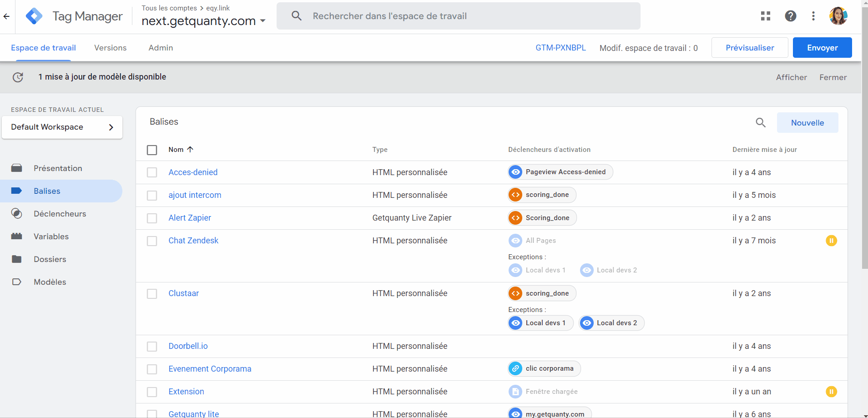Click Fermer in the update banner
868x418 pixels.
833,77
